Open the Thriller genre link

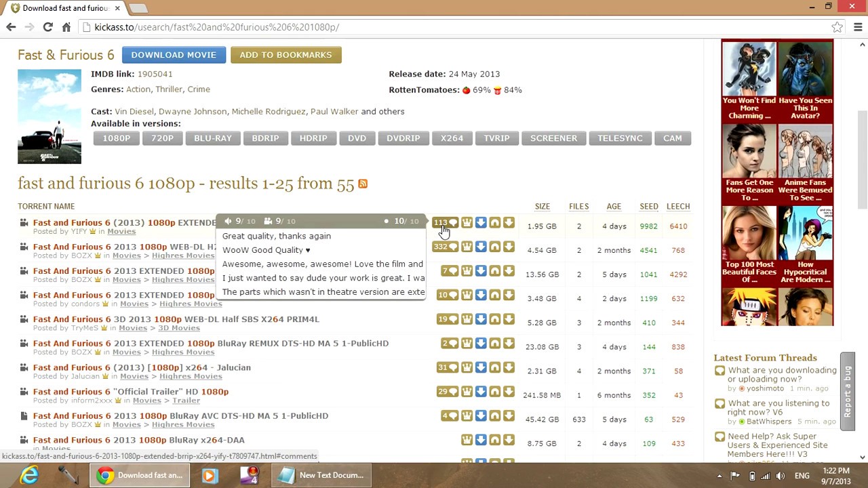pos(168,89)
